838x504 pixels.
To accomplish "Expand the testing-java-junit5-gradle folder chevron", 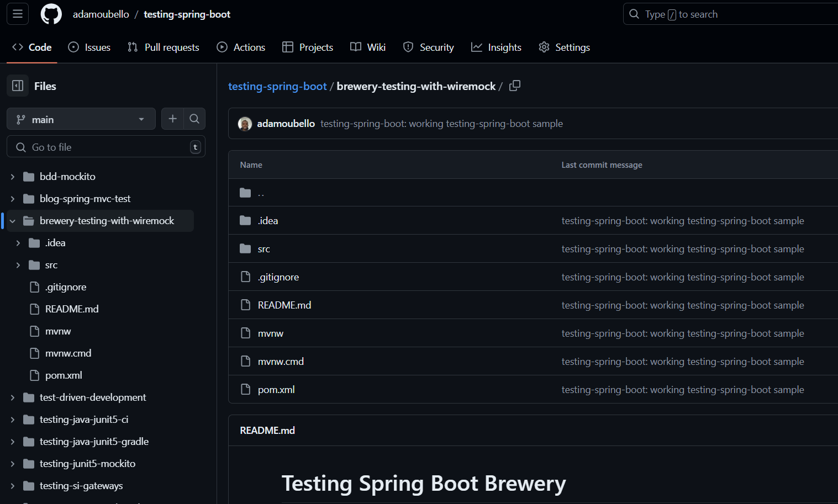I will coord(13,442).
